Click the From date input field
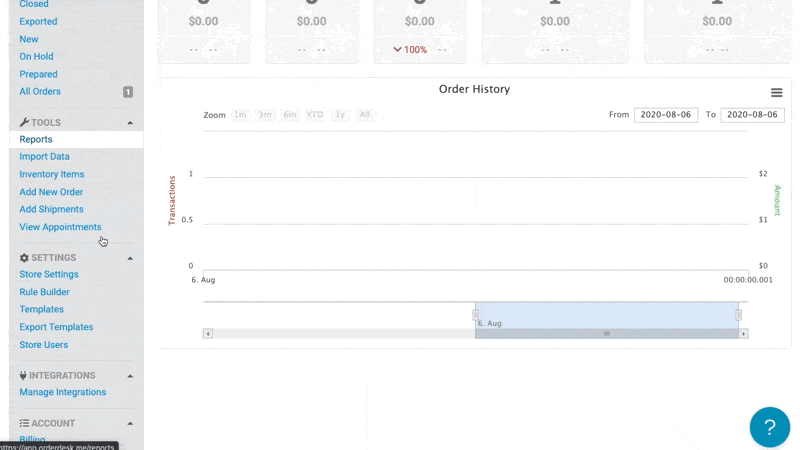This screenshot has width=800, height=450. click(x=665, y=115)
